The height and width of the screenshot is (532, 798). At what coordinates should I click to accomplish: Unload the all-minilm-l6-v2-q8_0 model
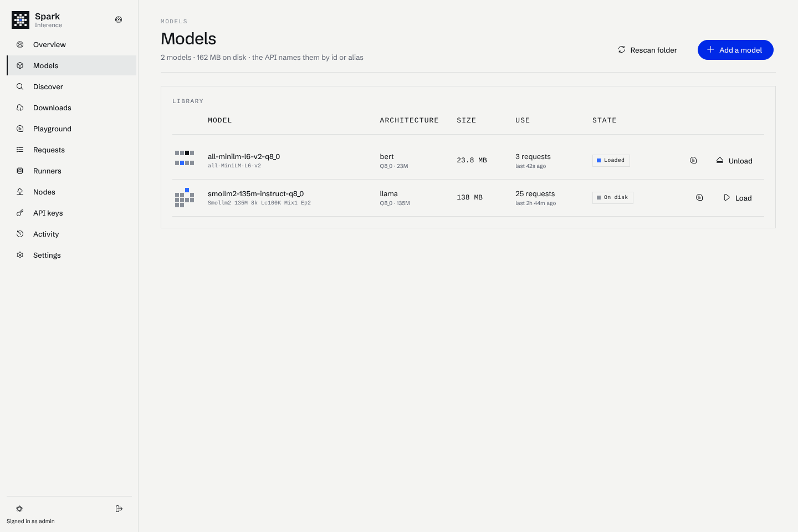tap(734, 161)
